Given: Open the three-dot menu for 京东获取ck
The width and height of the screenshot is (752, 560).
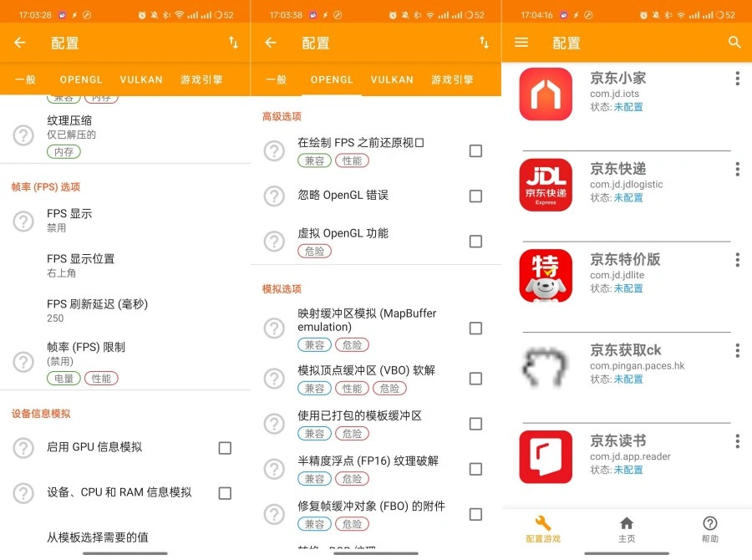Looking at the screenshot, I should 738,350.
